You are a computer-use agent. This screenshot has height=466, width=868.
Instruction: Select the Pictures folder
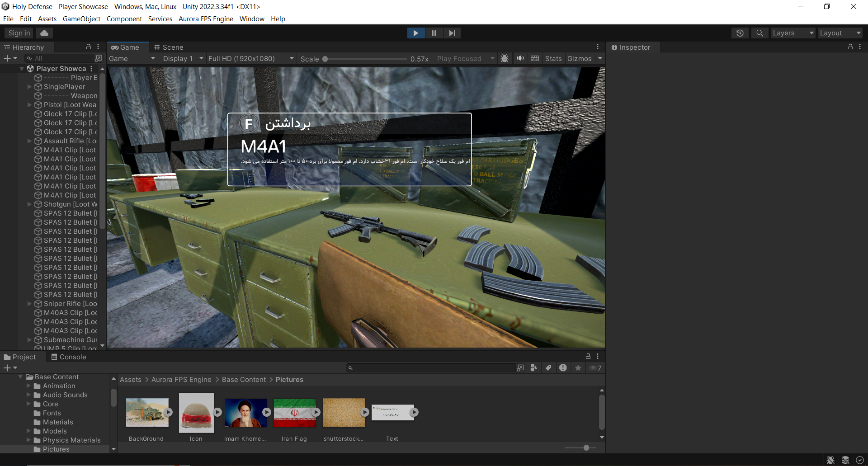click(56, 449)
